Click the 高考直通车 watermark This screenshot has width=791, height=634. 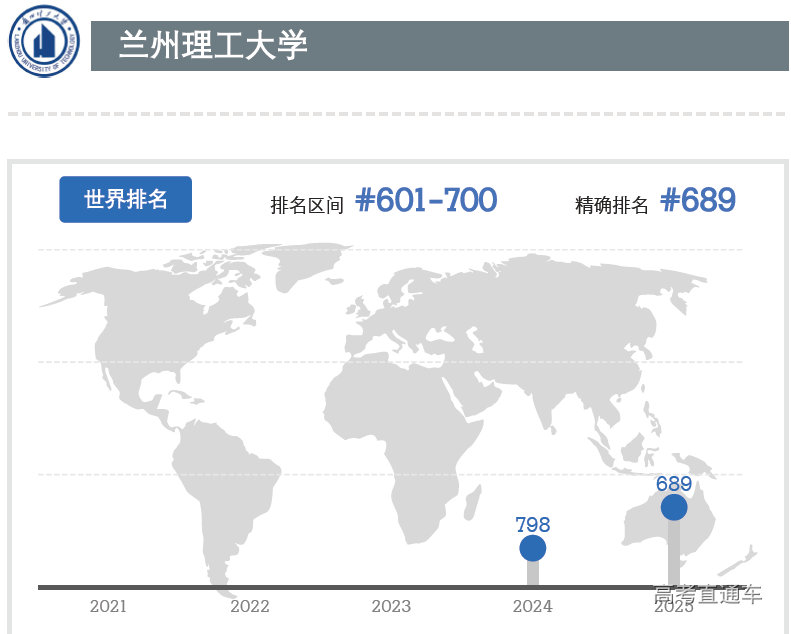708,594
